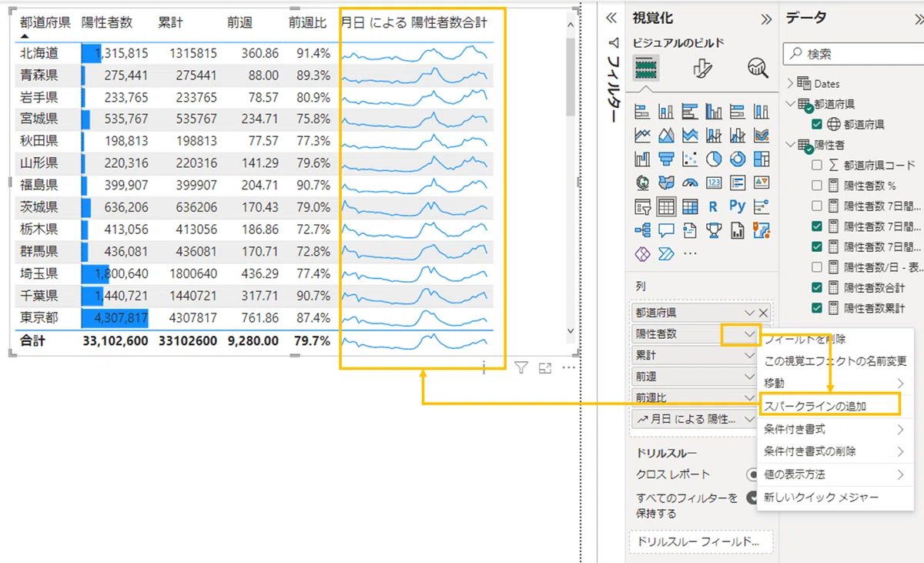Collapse the 視覚化 pane with chevrons
924x563 pixels.
(x=766, y=19)
